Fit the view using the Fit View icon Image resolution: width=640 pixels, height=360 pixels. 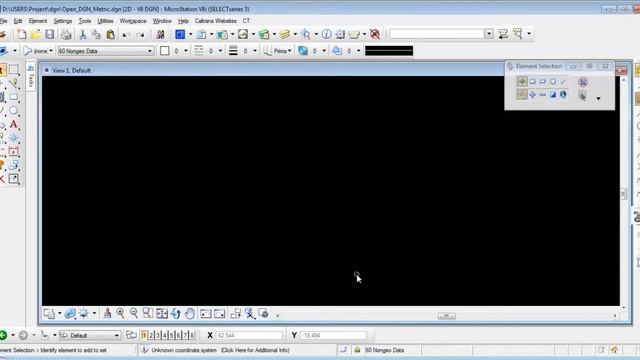pyautogui.click(x=162, y=313)
